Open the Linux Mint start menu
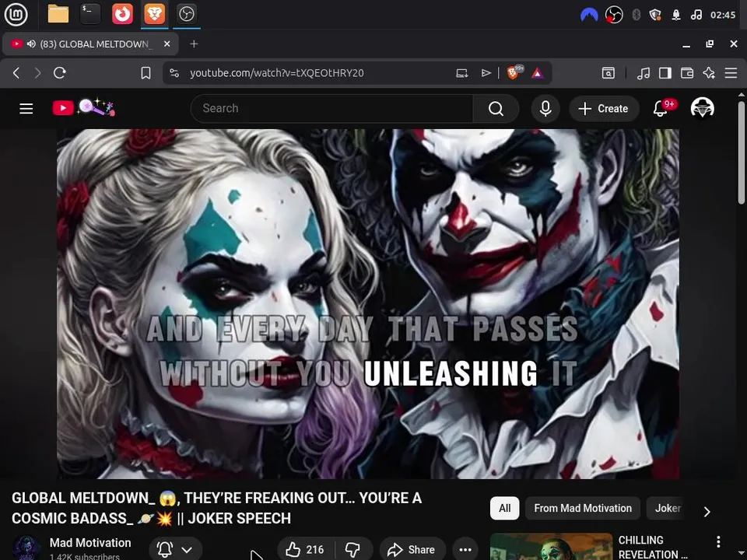Image resolution: width=747 pixels, height=560 pixels. [x=16, y=14]
